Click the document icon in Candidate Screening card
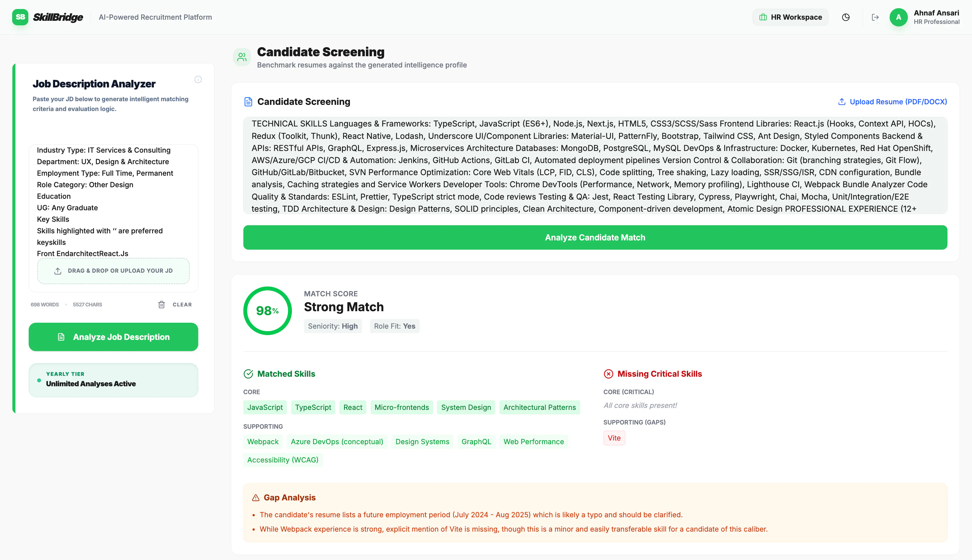Screen dimensions: 972x560 (248, 101)
